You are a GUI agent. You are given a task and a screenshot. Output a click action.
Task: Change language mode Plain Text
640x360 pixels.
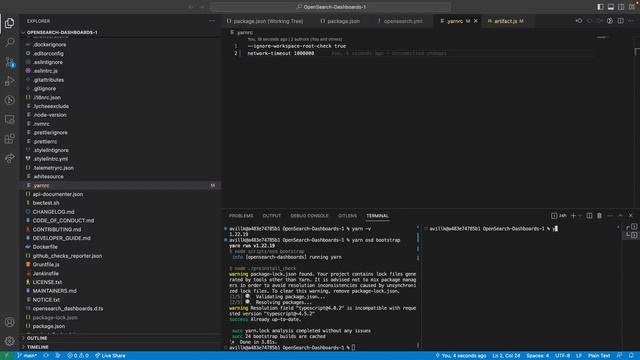599,356
